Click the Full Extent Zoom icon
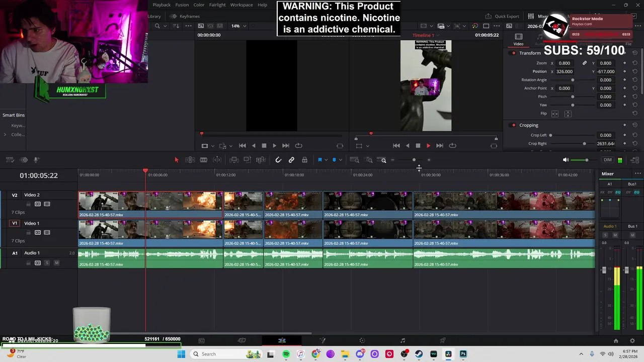The width and height of the screenshot is (644, 362). coord(355,160)
